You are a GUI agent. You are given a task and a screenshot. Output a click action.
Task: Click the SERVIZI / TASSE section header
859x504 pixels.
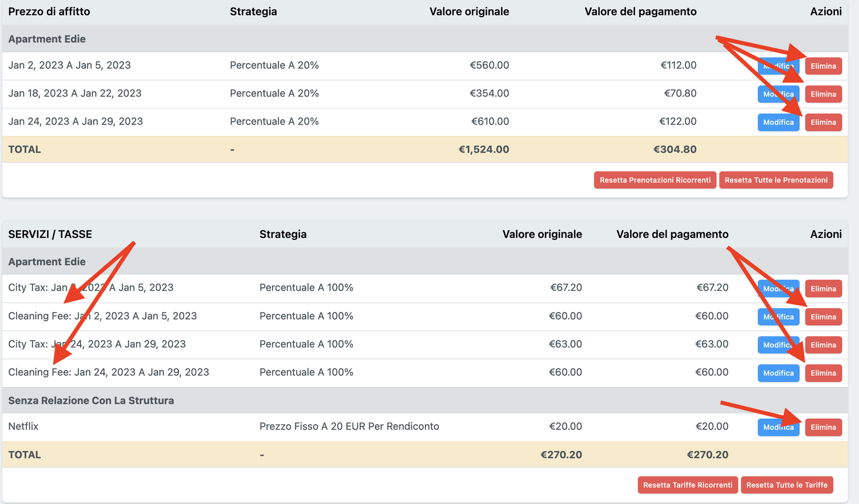pyautogui.click(x=49, y=234)
